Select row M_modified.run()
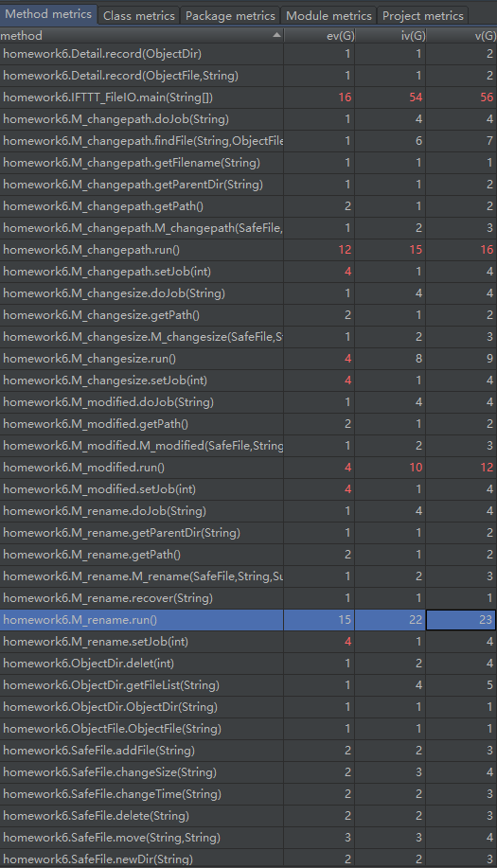Image resolution: width=497 pixels, height=868 pixels. click(248, 468)
